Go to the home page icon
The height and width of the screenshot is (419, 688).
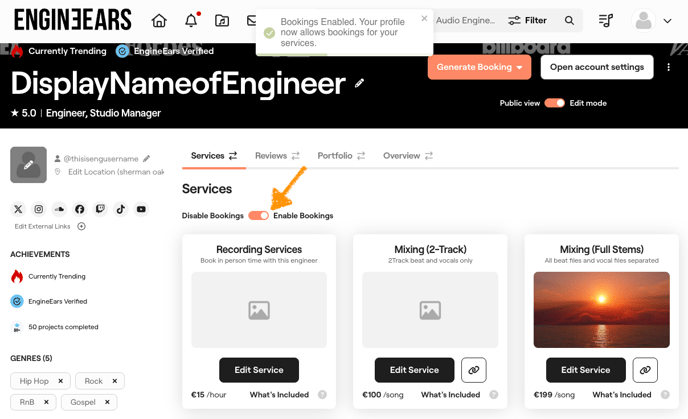tap(159, 20)
